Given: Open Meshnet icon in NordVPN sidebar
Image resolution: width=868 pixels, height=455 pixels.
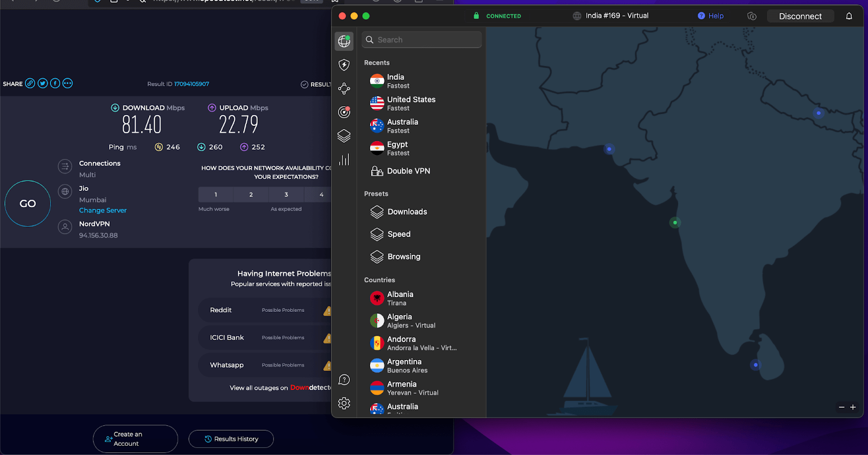Looking at the screenshot, I should pos(344,88).
